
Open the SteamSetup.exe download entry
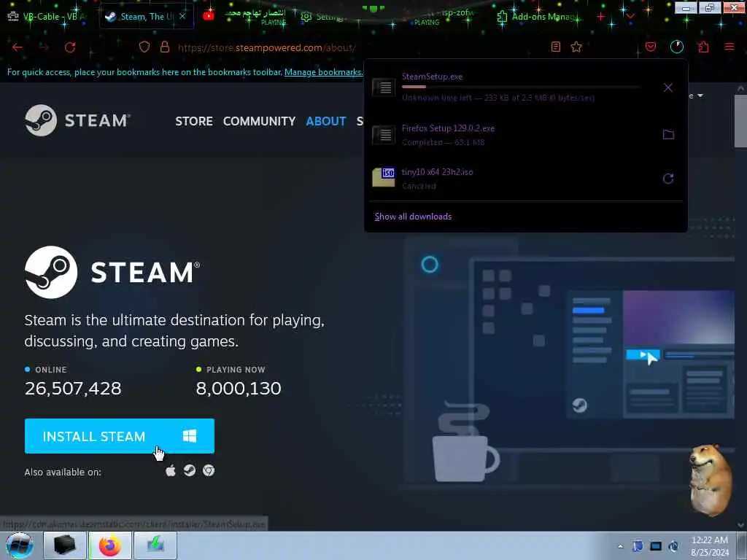point(514,87)
